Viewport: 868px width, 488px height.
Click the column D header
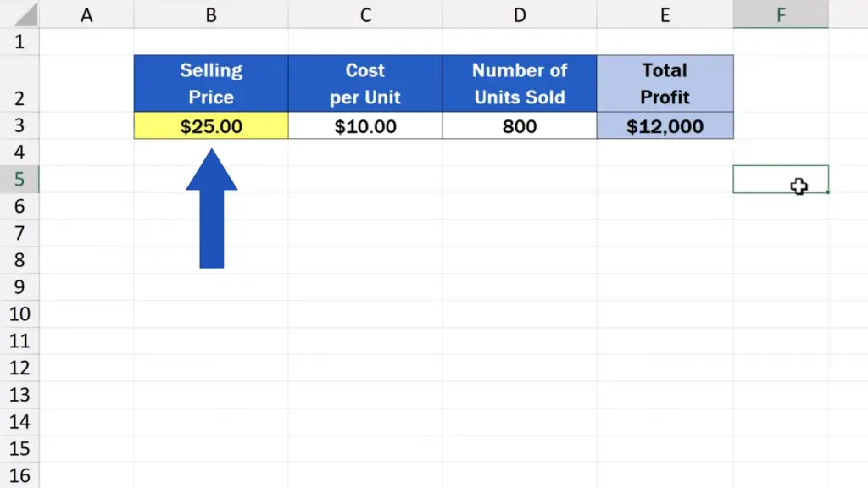pyautogui.click(x=519, y=14)
